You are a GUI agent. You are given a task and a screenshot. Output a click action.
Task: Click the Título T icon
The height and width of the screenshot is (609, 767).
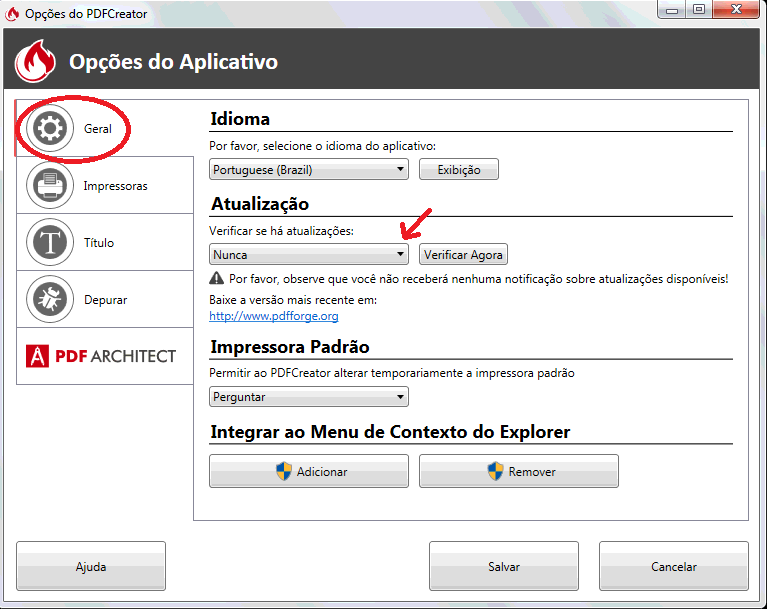tap(50, 242)
